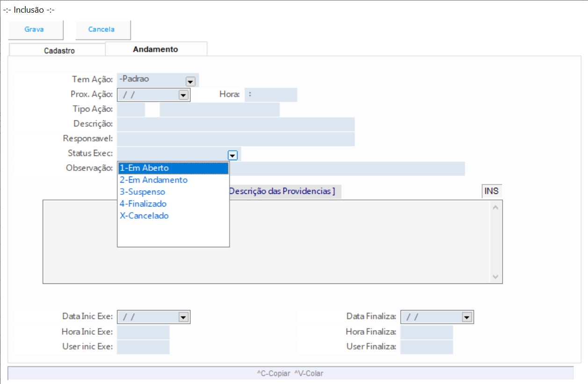The height and width of the screenshot is (384, 588).
Task: Choose X-Cancelado from status list
Action: pyautogui.click(x=145, y=216)
